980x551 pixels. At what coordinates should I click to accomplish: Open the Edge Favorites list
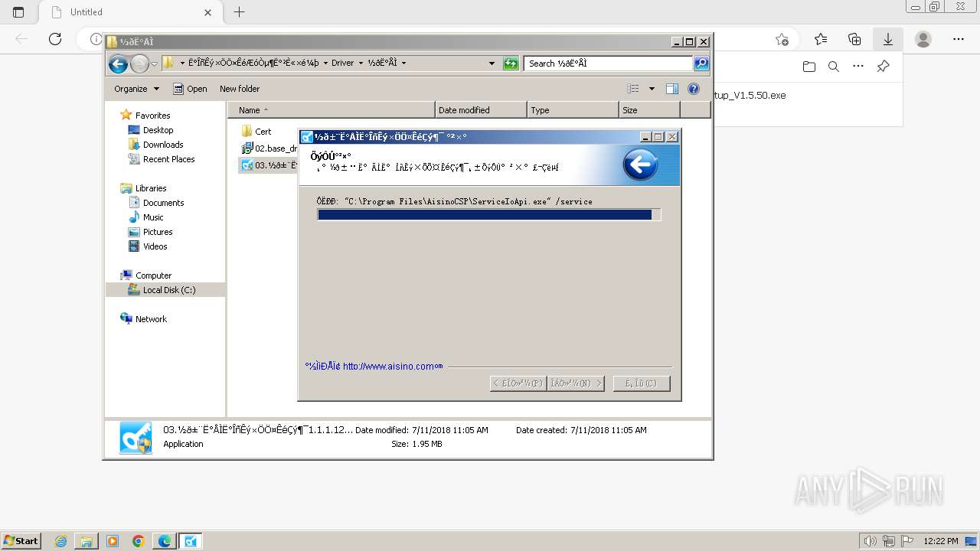click(821, 39)
